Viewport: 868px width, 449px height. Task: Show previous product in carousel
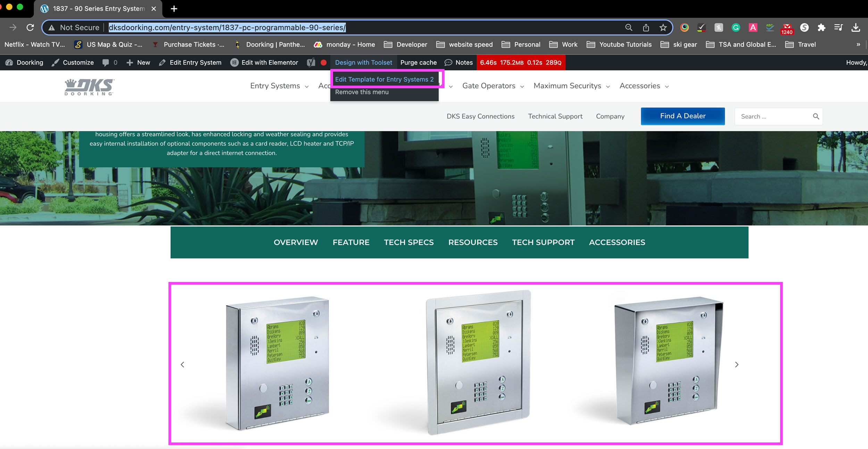click(182, 365)
